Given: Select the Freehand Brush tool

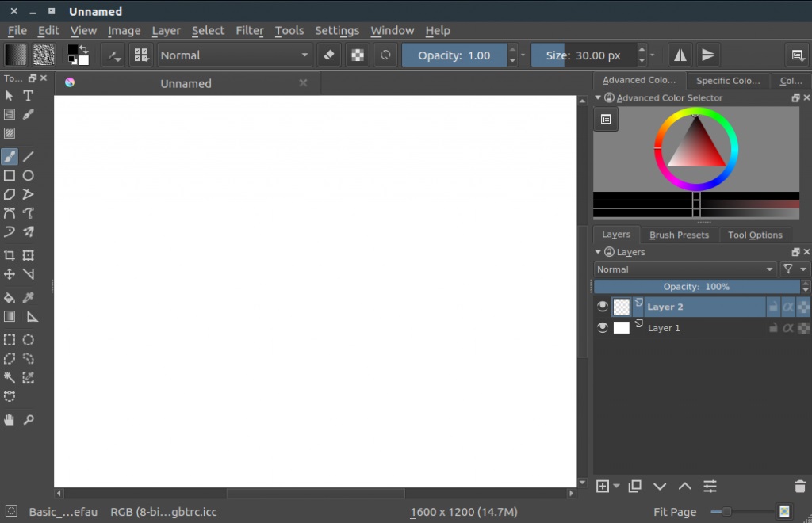Looking at the screenshot, I should point(10,156).
